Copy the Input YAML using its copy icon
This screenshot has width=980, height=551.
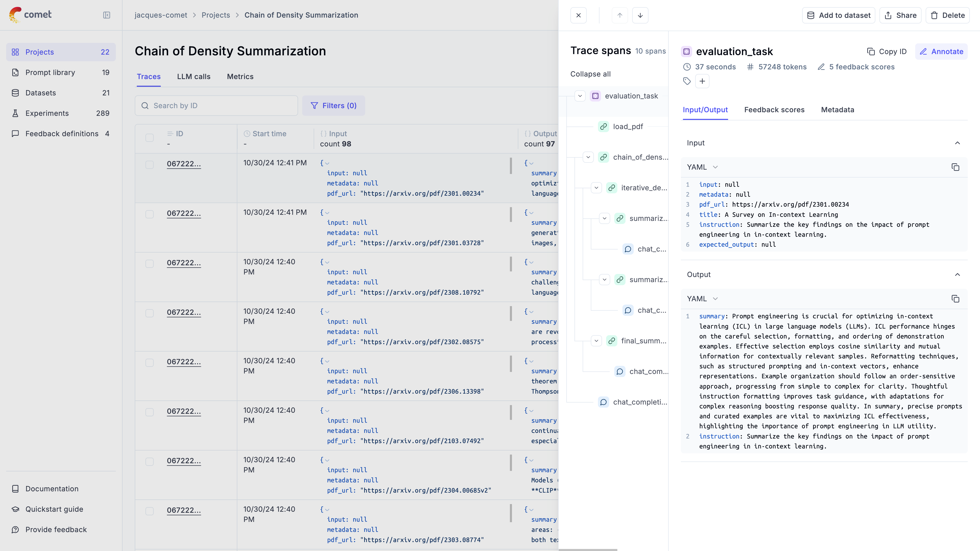click(956, 167)
